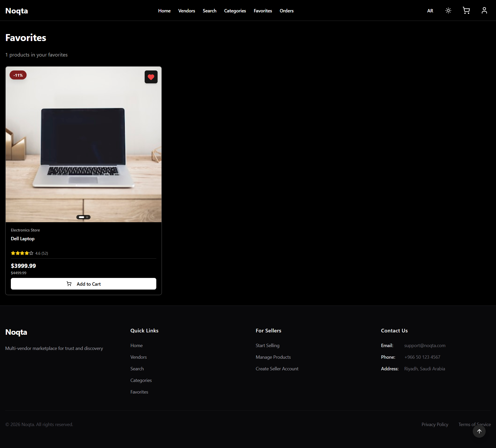Select the first image carousel indicator
The image size is (496, 448).
coord(82,217)
